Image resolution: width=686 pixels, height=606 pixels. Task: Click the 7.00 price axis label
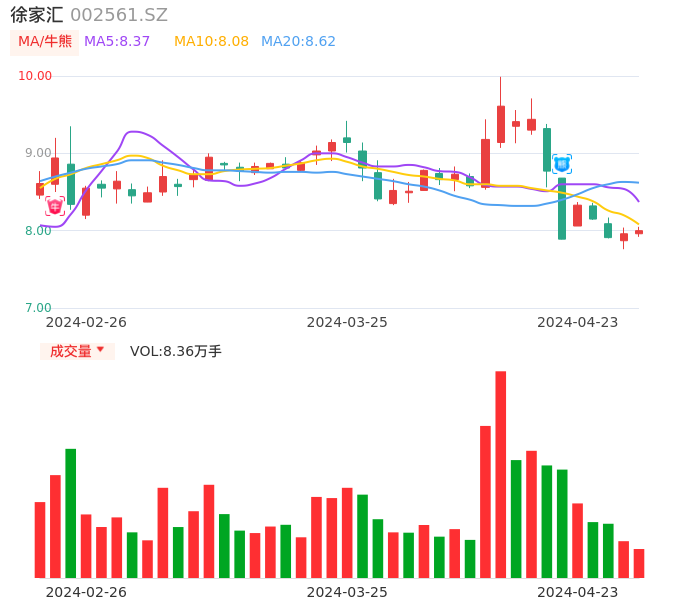point(39,308)
